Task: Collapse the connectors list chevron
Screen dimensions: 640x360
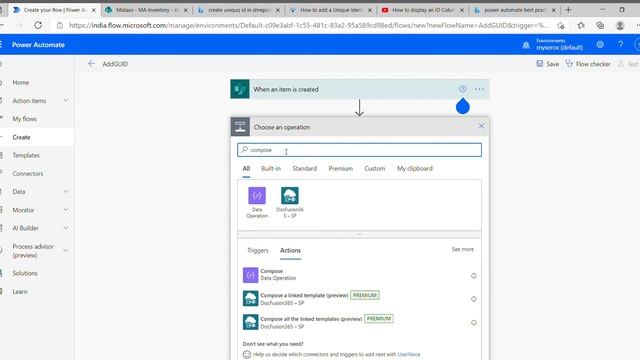Action: tap(360, 234)
